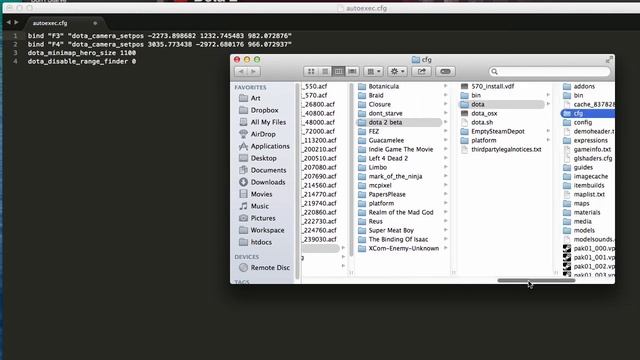The width and height of the screenshot is (640, 360).
Task: Select the Indie Game The Movie folder
Action: point(402,149)
